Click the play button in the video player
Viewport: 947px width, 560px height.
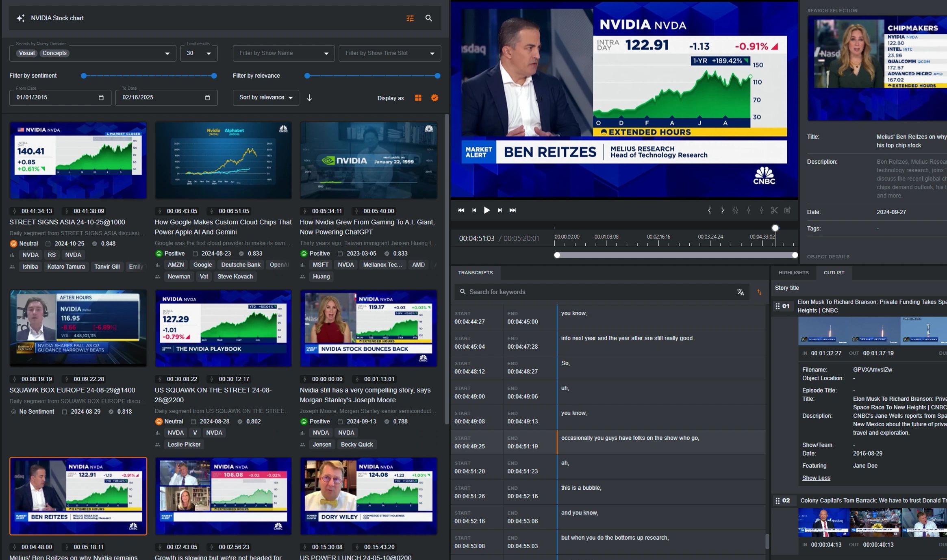(487, 210)
